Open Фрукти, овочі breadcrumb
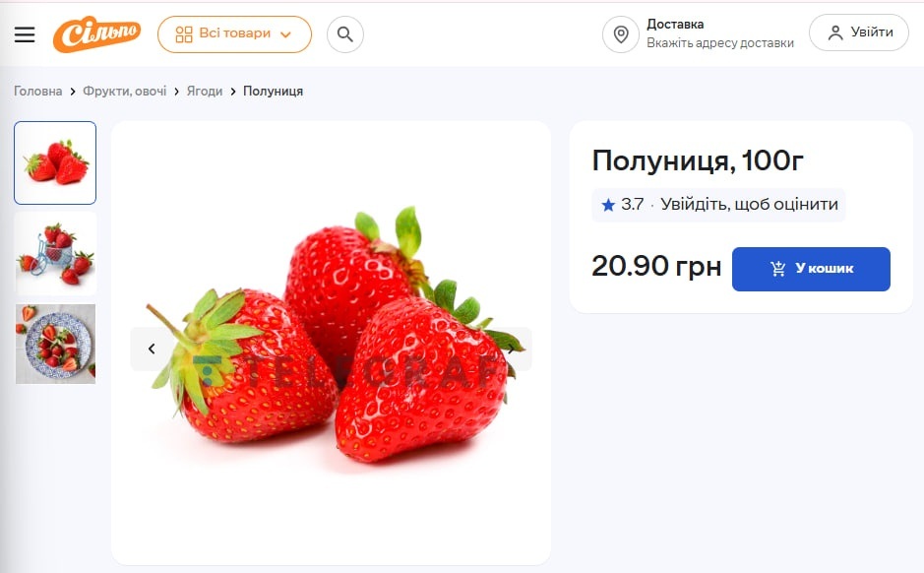924x573 pixels. pyautogui.click(x=125, y=92)
